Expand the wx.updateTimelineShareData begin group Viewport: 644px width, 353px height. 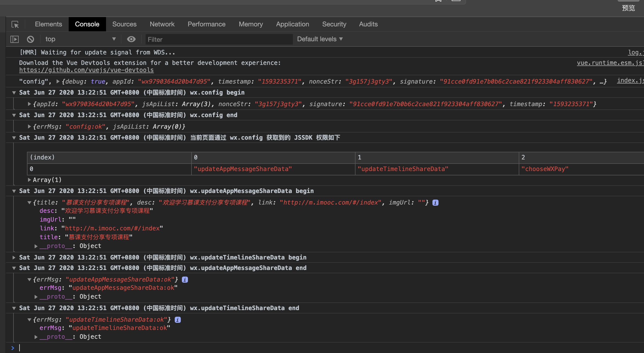[x=14, y=258]
